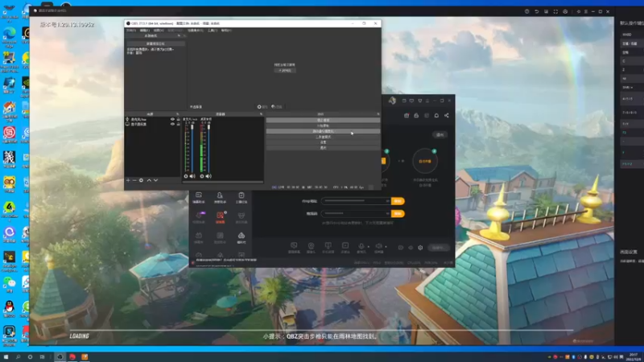Screen dimensions: 644x362
Task: Toggle Studio Mode in OBS controls
Action: [324, 137]
